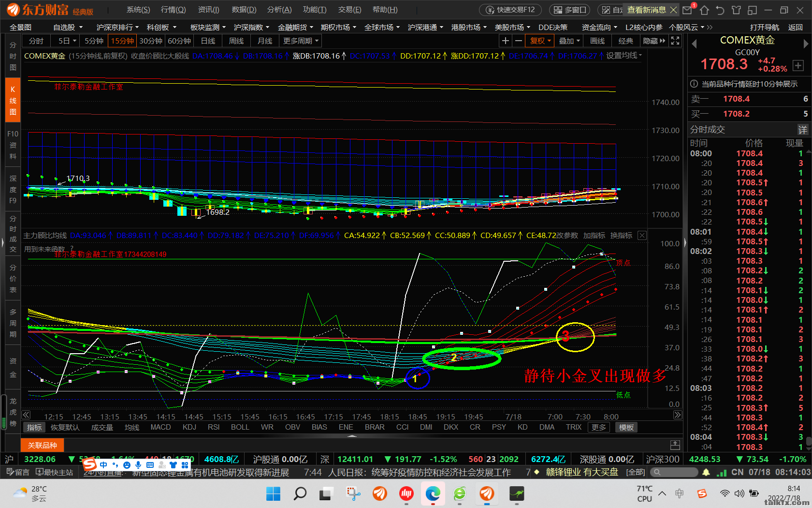Open taskbar Search magnifier
The image size is (812, 508).
coord(300,494)
